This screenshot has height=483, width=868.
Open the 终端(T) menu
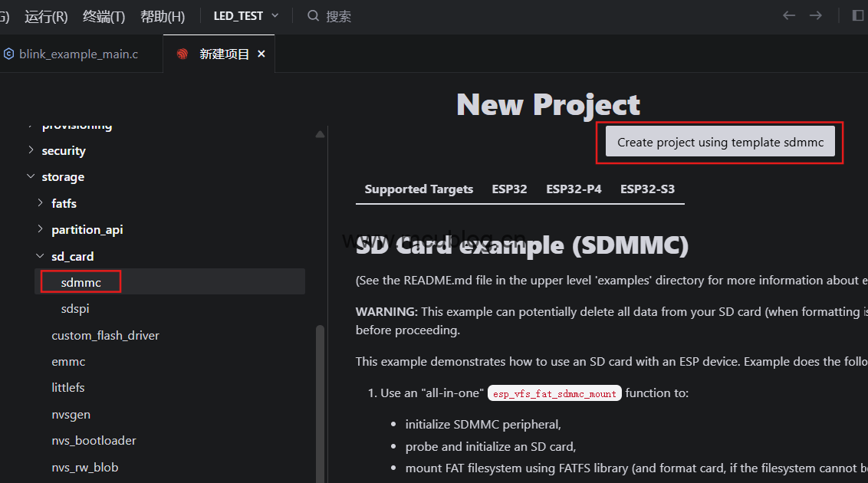(104, 16)
